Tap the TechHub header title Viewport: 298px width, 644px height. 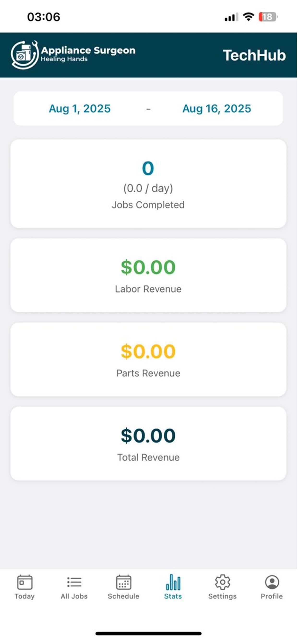click(254, 55)
